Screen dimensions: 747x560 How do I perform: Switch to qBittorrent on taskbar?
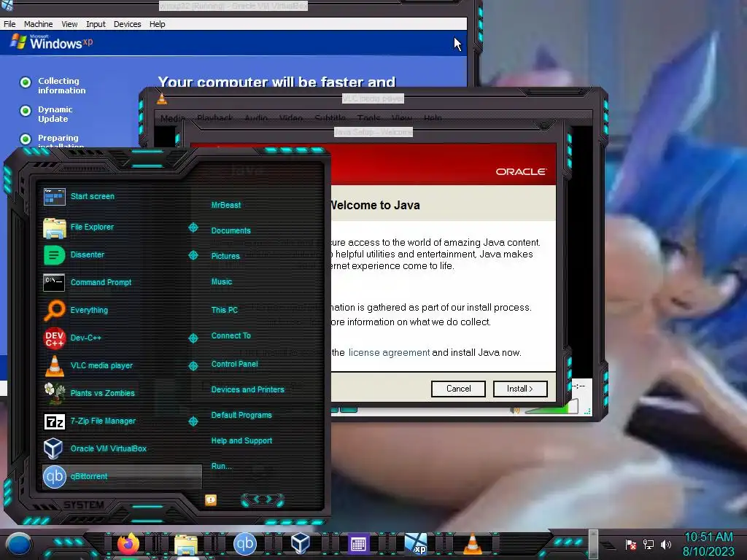pos(245,544)
